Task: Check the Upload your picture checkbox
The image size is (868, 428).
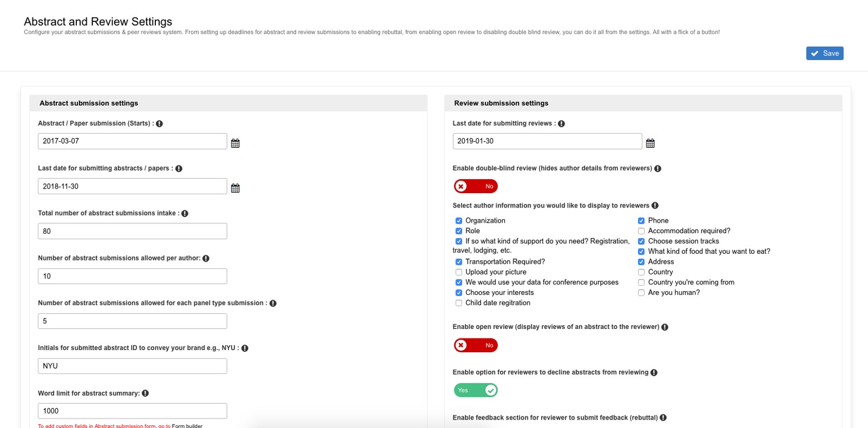Action: (459, 272)
